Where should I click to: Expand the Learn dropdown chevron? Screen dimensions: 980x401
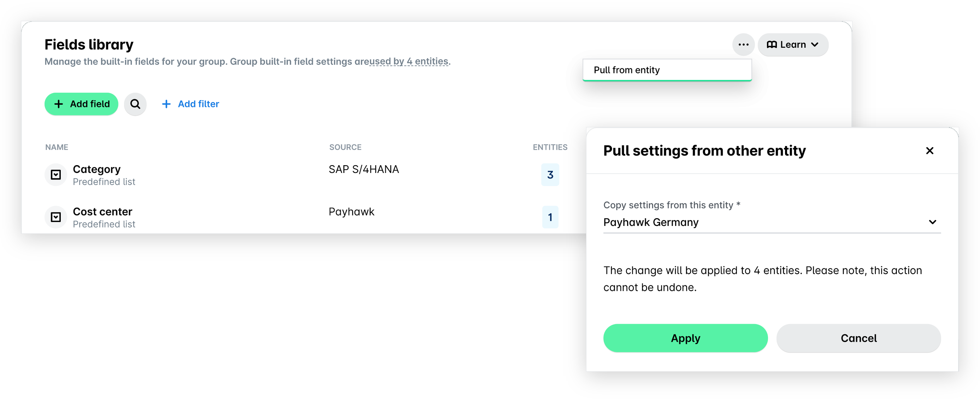pyautogui.click(x=815, y=45)
